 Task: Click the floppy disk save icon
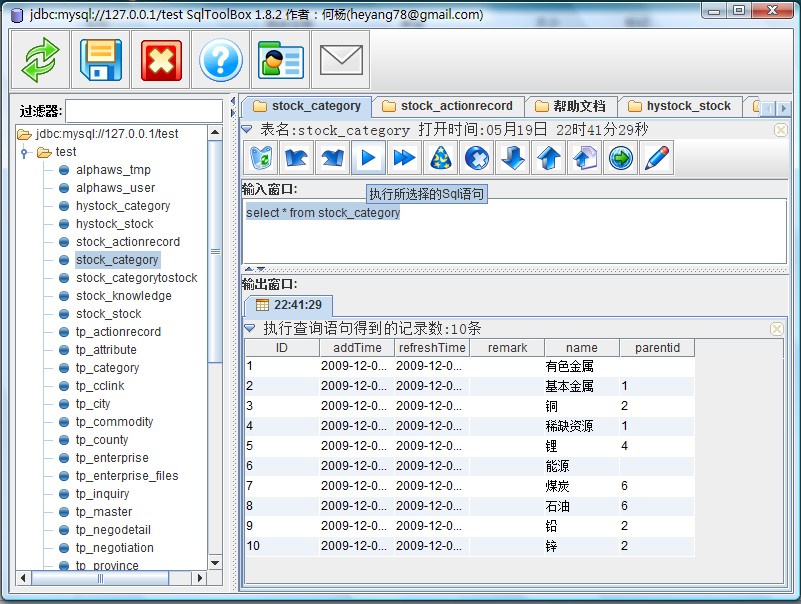click(x=101, y=60)
